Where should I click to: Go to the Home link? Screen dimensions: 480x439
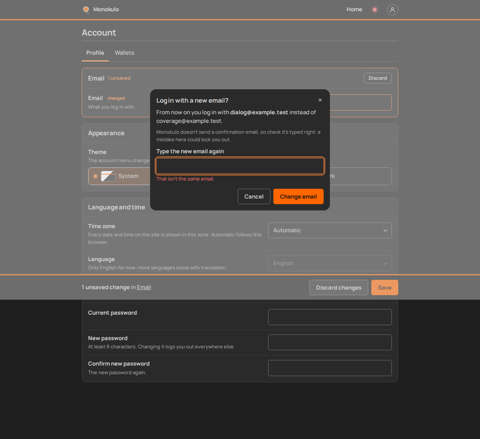354,10
